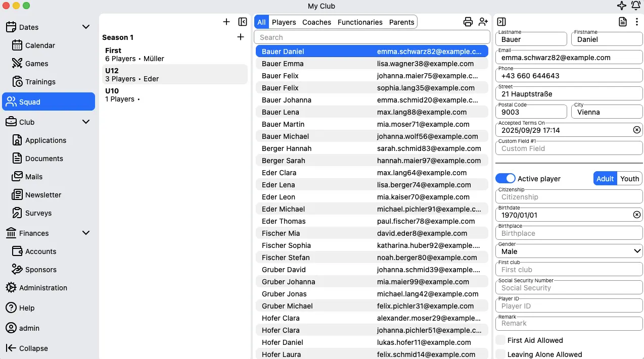Switch to the Players tab
This screenshot has width=644, height=359.
284,22
